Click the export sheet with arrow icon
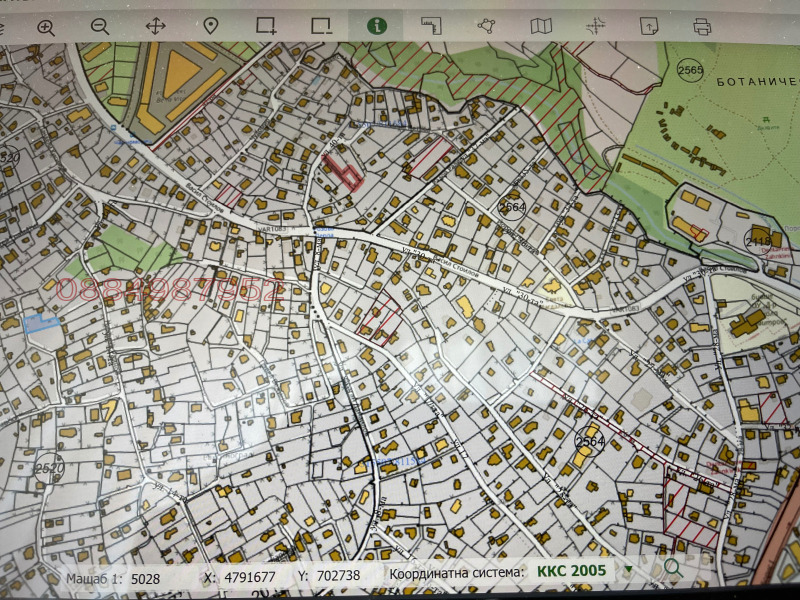 pos(649,26)
